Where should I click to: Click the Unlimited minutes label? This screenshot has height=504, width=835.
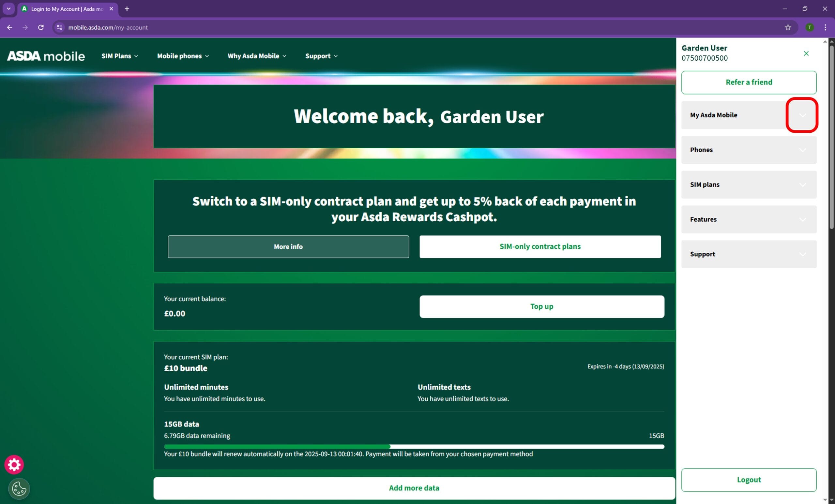coord(196,387)
